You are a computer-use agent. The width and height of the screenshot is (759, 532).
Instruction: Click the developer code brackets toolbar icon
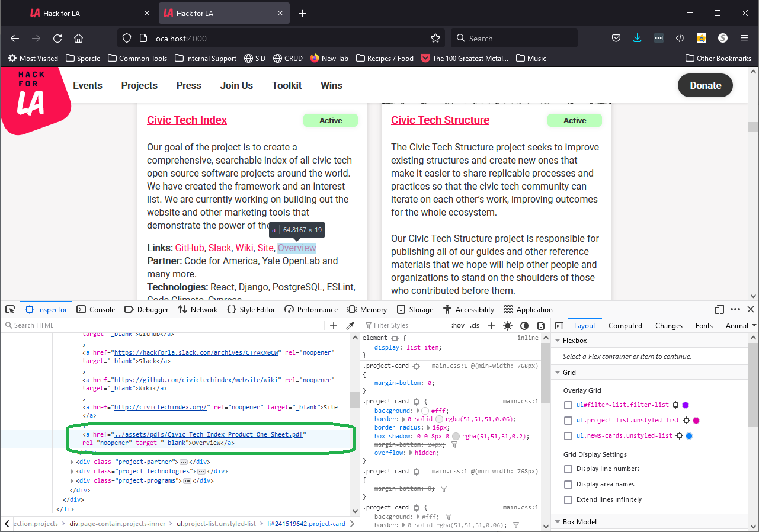pos(680,38)
